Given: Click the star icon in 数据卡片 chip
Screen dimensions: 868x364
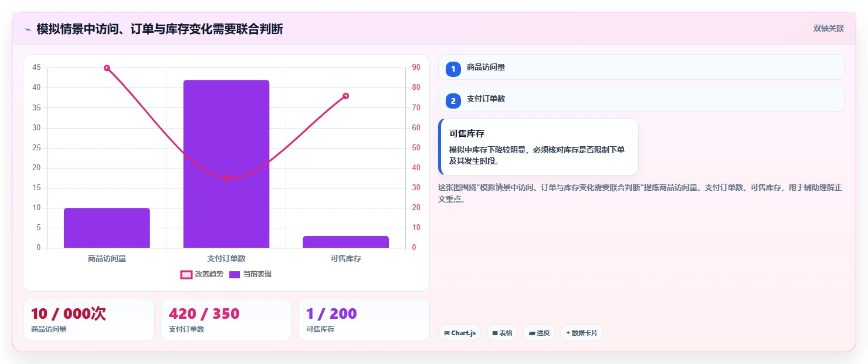Looking at the screenshot, I should [568, 333].
